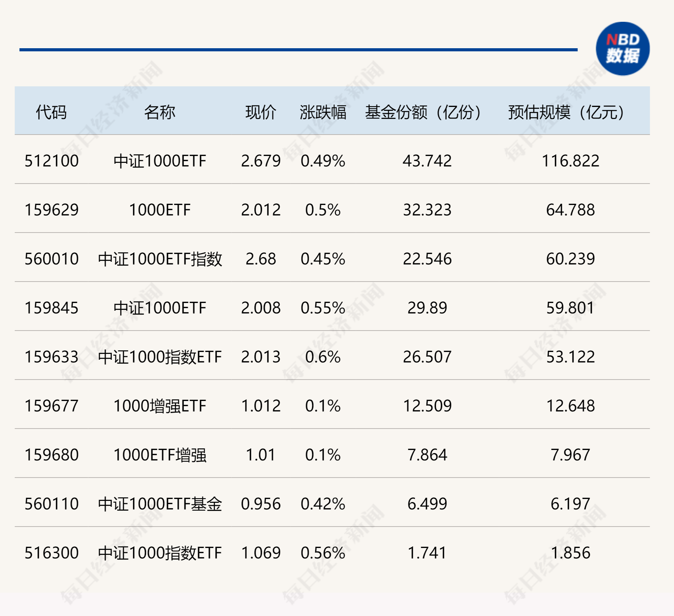Image resolution: width=674 pixels, height=616 pixels.
Task: Click the change value 0.42%
Action: (x=323, y=504)
